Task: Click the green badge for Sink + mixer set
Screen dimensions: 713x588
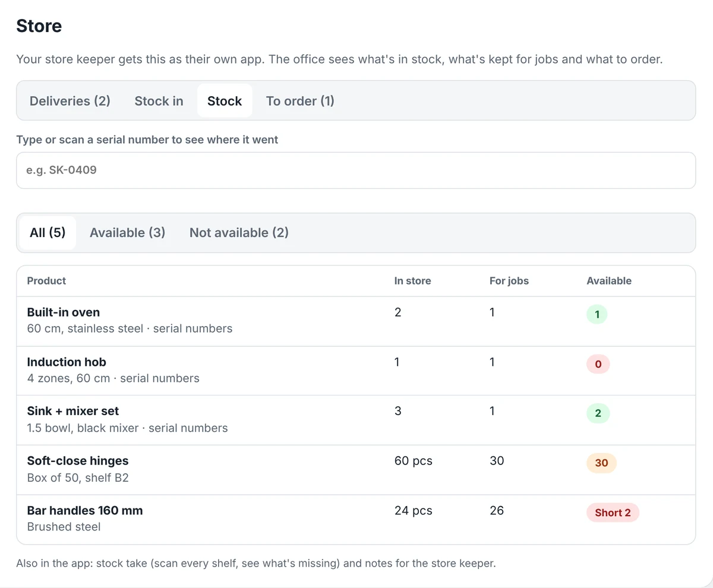Action: point(598,413)
